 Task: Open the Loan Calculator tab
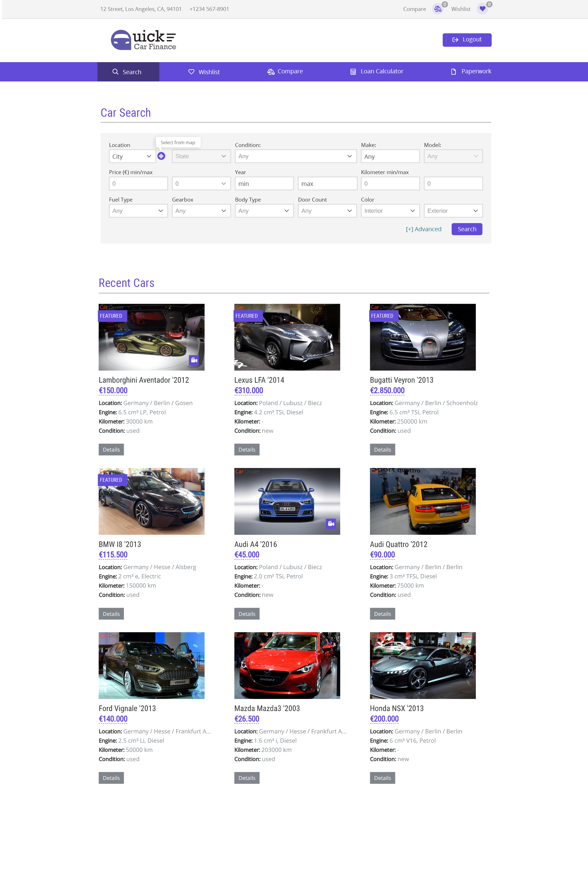377,71
